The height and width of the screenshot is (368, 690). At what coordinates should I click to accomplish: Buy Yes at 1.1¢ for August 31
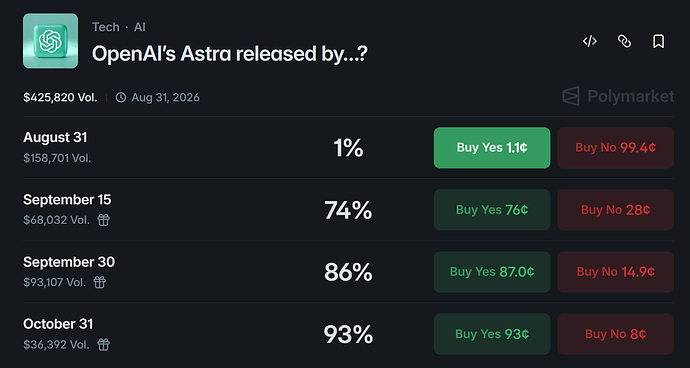(492, 148)
